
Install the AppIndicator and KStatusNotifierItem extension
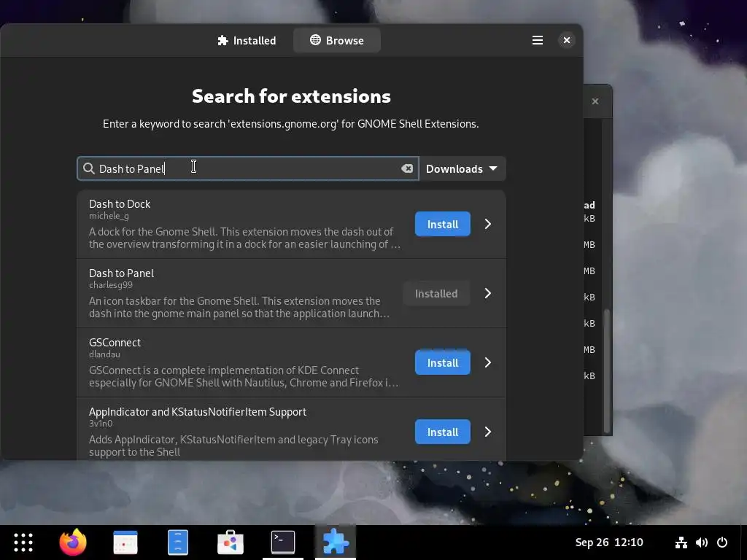(443, 432)
